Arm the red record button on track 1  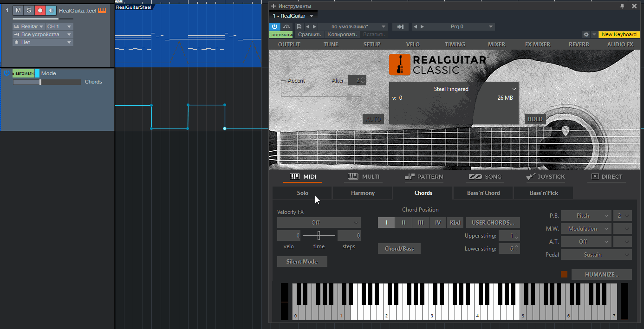[40, 10]
